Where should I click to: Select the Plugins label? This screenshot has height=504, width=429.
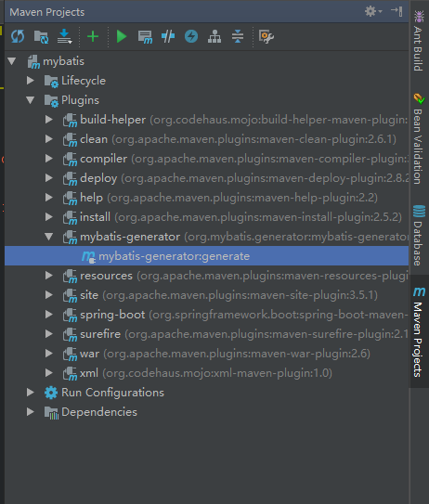(80, 100)
